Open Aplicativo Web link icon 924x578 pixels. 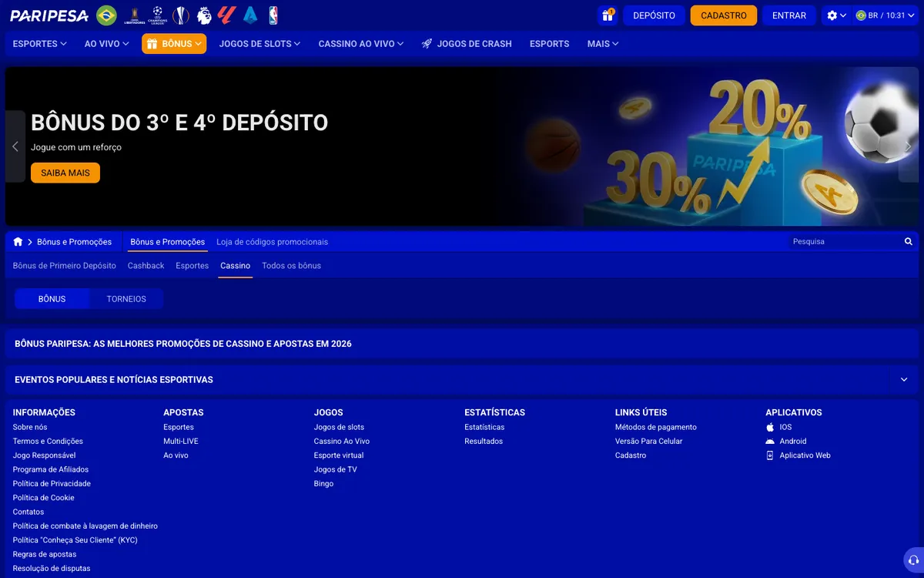[x=798, y=455]
